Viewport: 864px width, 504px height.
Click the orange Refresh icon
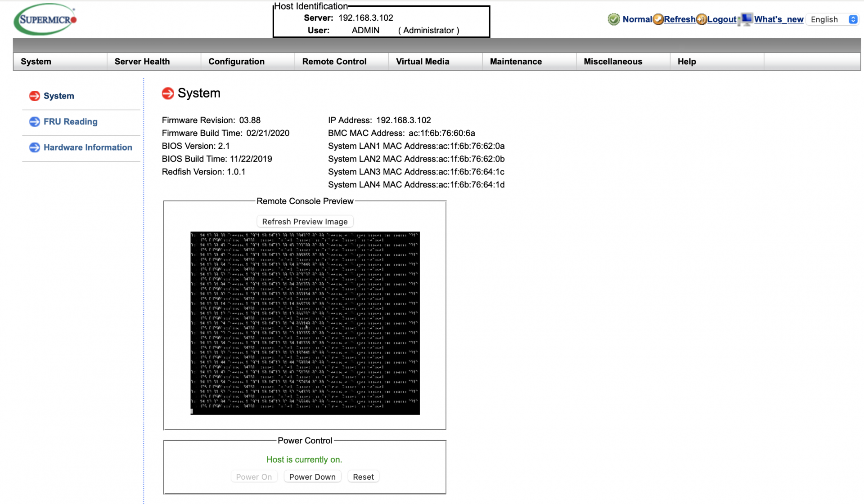tap(658, 19)
